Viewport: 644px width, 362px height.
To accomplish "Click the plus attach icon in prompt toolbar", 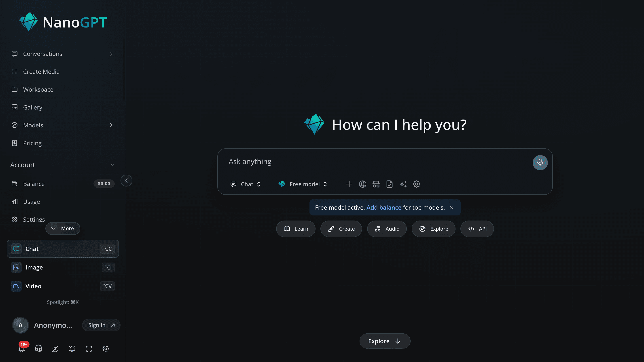I will [349, 184].
